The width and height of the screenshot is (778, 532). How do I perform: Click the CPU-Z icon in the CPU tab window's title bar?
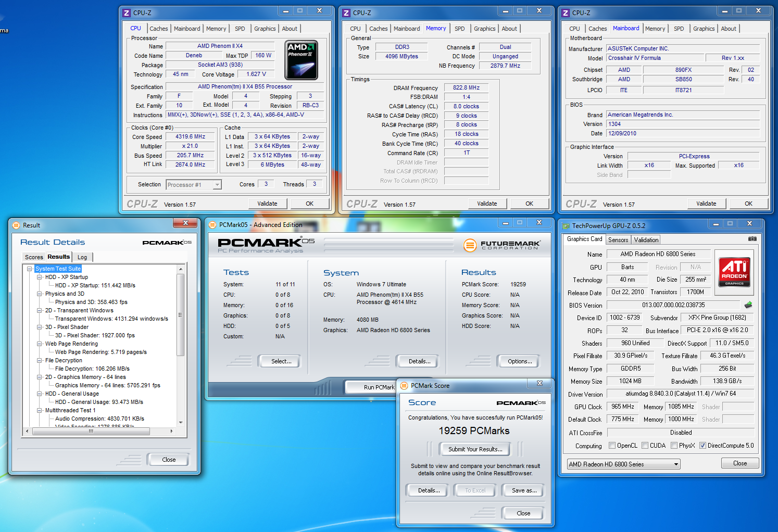(127, 13)
